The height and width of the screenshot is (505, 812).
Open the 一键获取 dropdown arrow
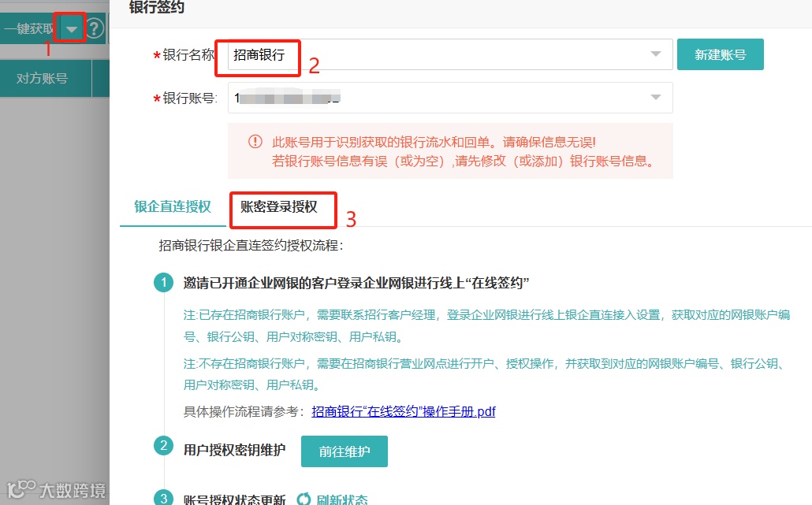pos(72,29)
